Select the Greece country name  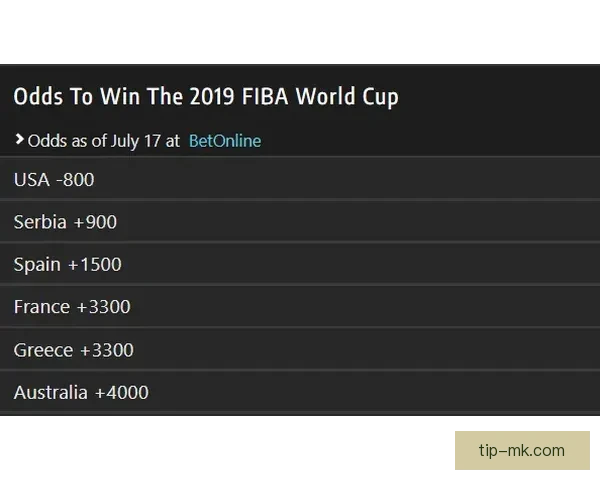click(43, 350)
